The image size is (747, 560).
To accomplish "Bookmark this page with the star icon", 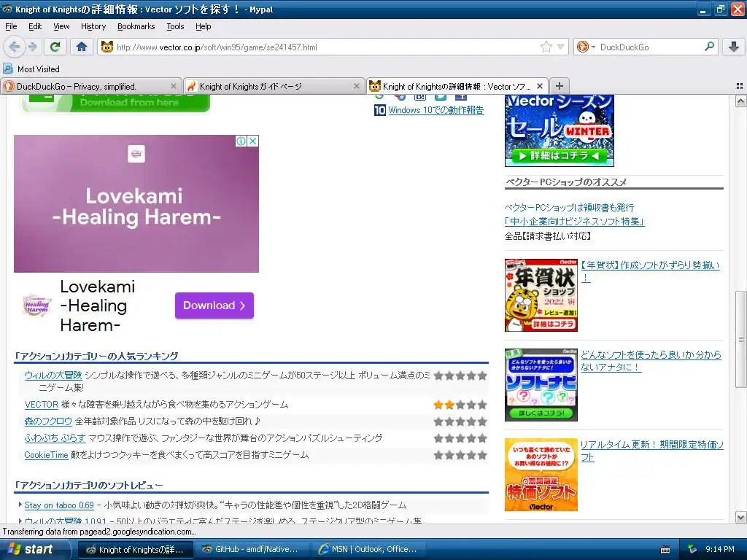I will 546,47.
